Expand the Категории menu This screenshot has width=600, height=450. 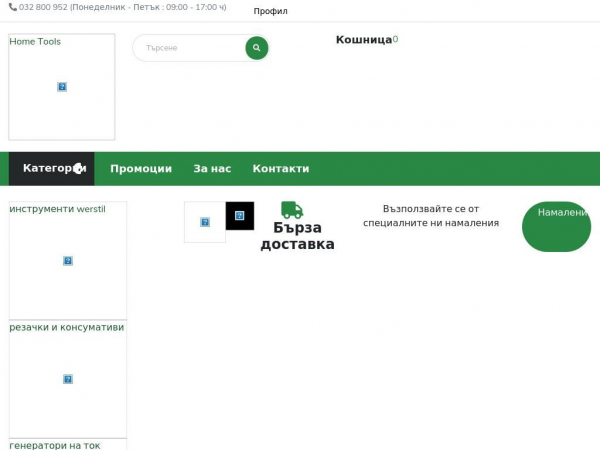52,168
